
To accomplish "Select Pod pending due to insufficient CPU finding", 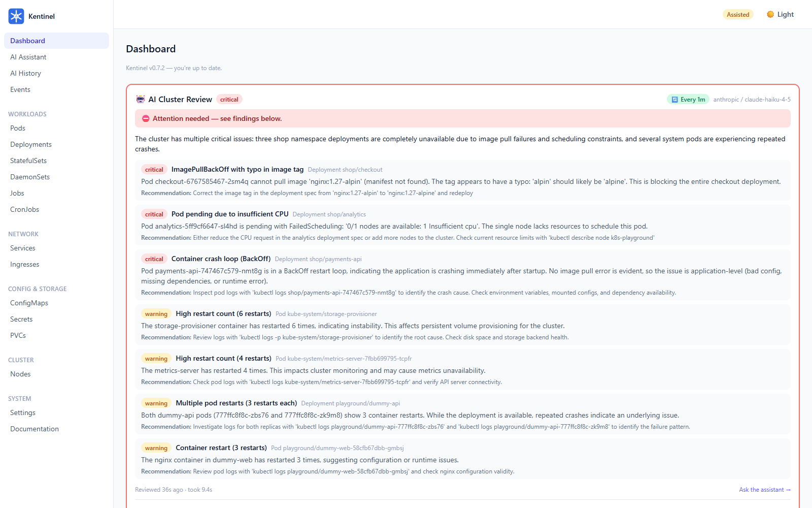I will (230, 214).
